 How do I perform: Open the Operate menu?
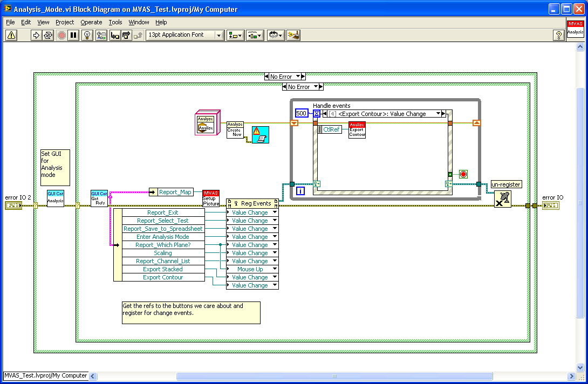91,22
